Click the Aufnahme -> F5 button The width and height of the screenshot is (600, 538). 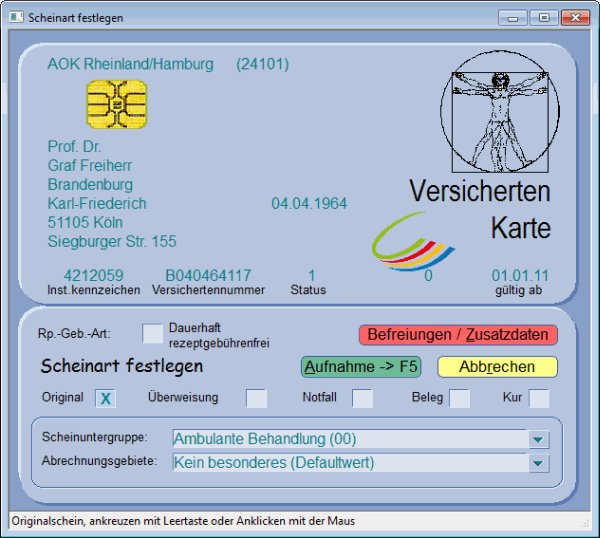[361, 367]
